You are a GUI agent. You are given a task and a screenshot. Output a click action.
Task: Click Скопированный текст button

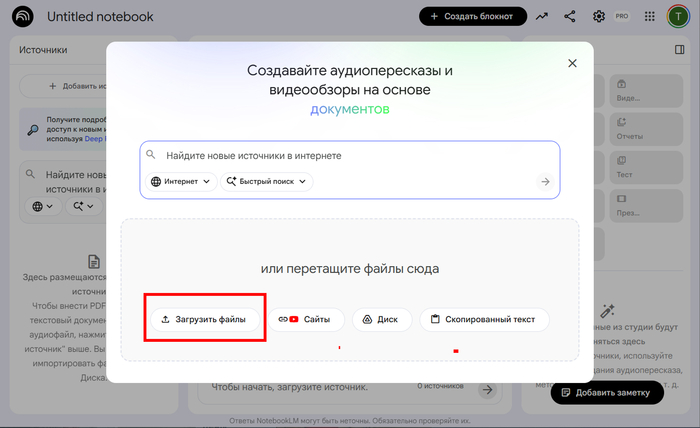point(484,320)
